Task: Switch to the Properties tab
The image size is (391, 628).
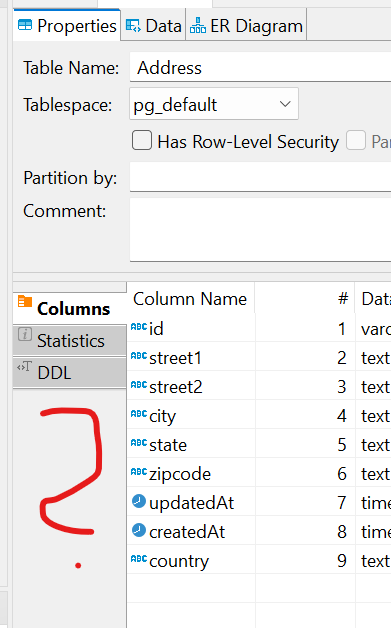Action: pyautogui.click(x=67, y=26)
